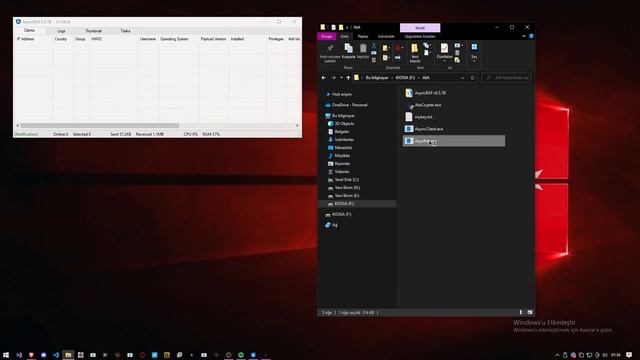Select the mykey.txt file icon
This screenshot has width=640, height=360.
409,117
